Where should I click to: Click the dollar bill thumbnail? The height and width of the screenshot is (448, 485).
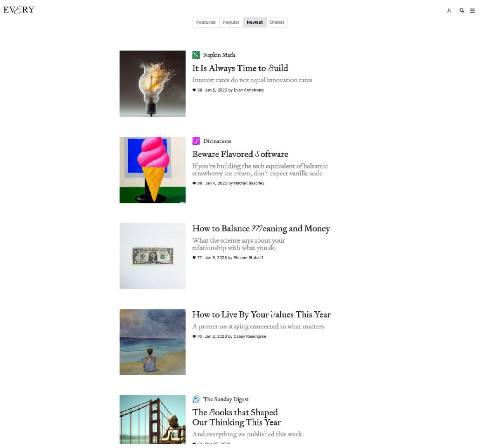[152, 256]
